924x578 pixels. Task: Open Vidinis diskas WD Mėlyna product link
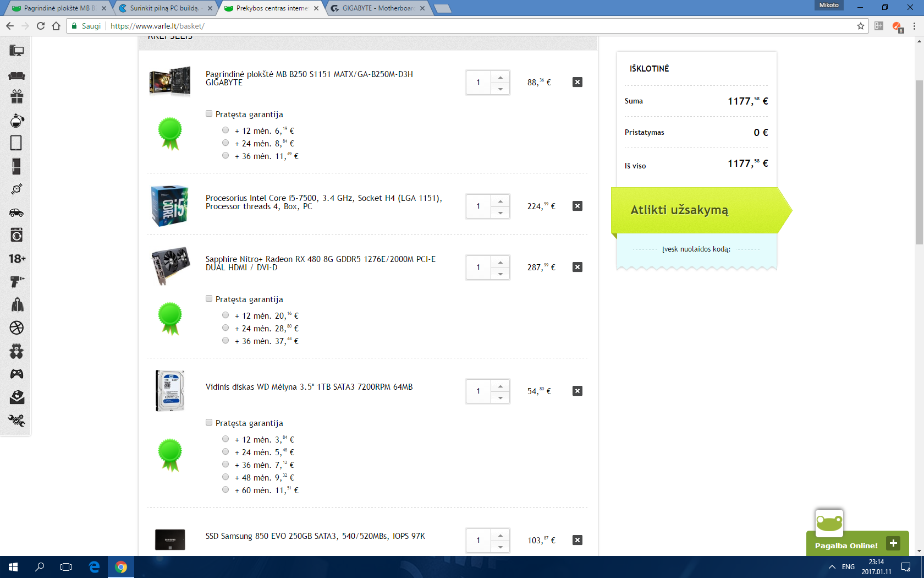coord(309,387)
